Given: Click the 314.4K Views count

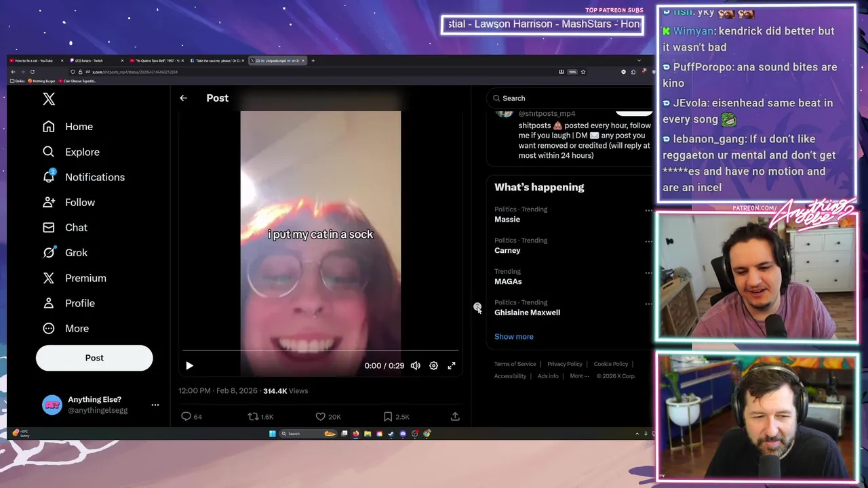Looking at the screenshot, I should pyautogui.click(x=285, y=391).
